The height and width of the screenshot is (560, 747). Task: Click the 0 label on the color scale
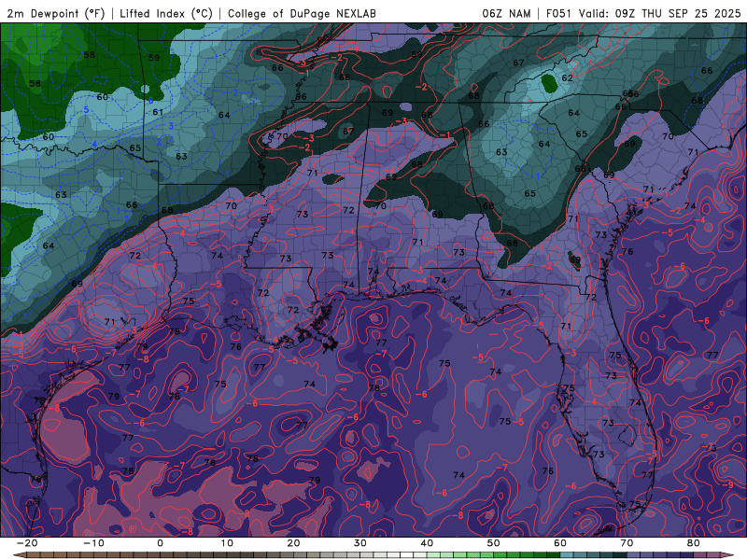click(160, 543)
